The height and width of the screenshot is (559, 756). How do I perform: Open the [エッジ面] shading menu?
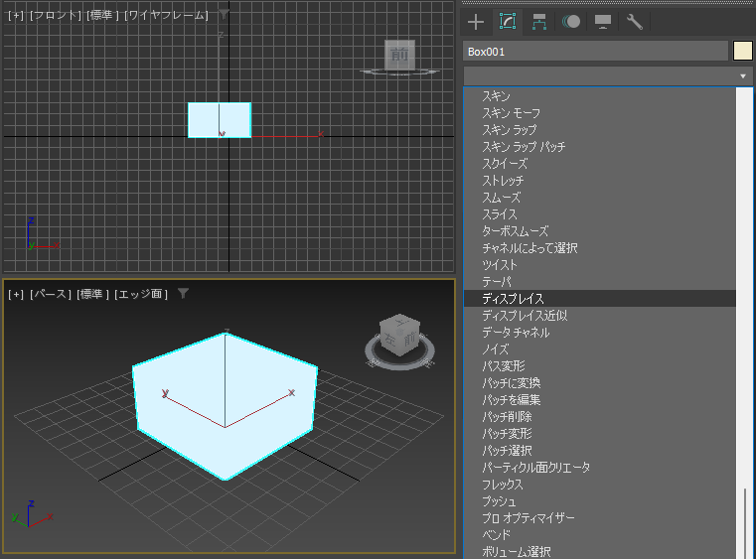point(141,294)
